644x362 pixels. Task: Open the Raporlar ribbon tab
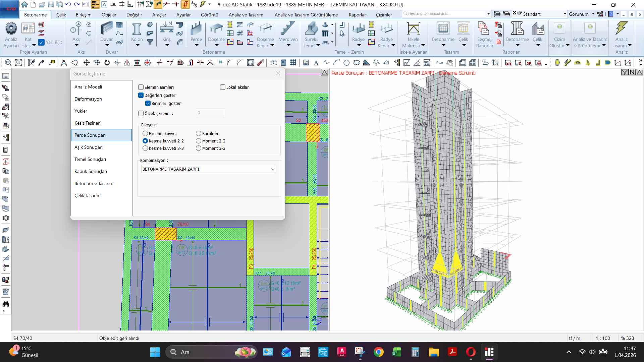tap(357, 15)
